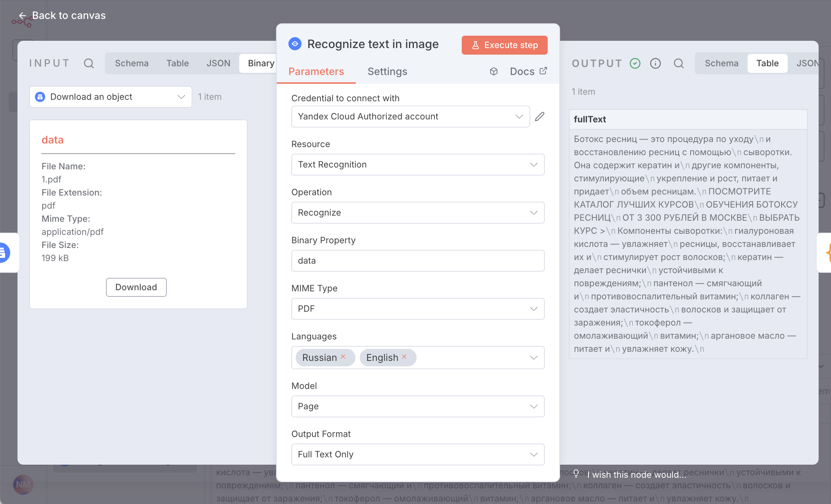Viewport: 831px width, 504px height.
Task: Click the info icon in the OUTPUT panel
Action: coord(655,63)
